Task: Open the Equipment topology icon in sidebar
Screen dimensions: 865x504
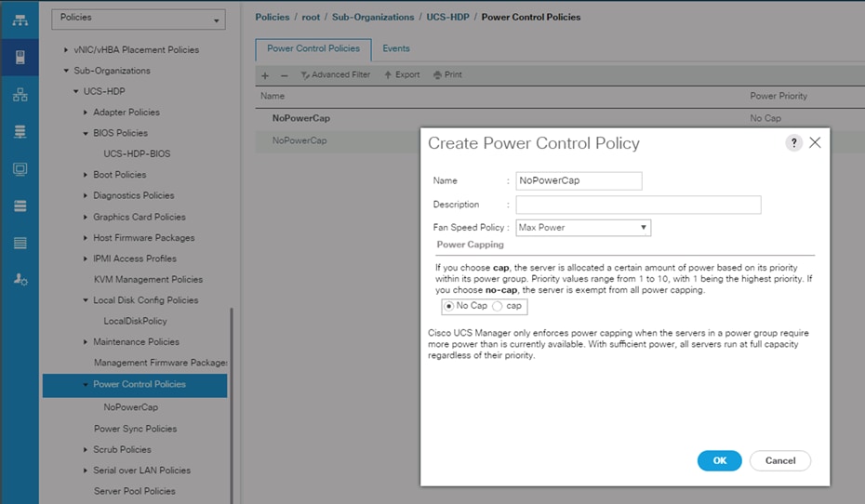Action: 20,20
